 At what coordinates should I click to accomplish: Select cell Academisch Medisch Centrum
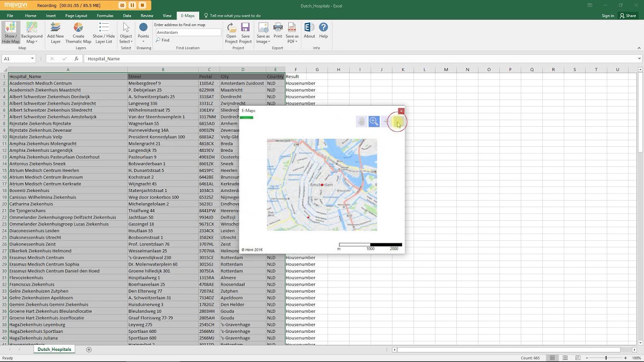[x=68, y=83]
